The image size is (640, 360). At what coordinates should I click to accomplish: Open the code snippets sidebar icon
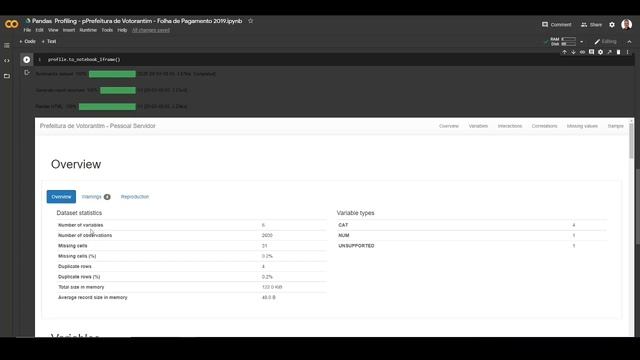click(x=7, y=61)
